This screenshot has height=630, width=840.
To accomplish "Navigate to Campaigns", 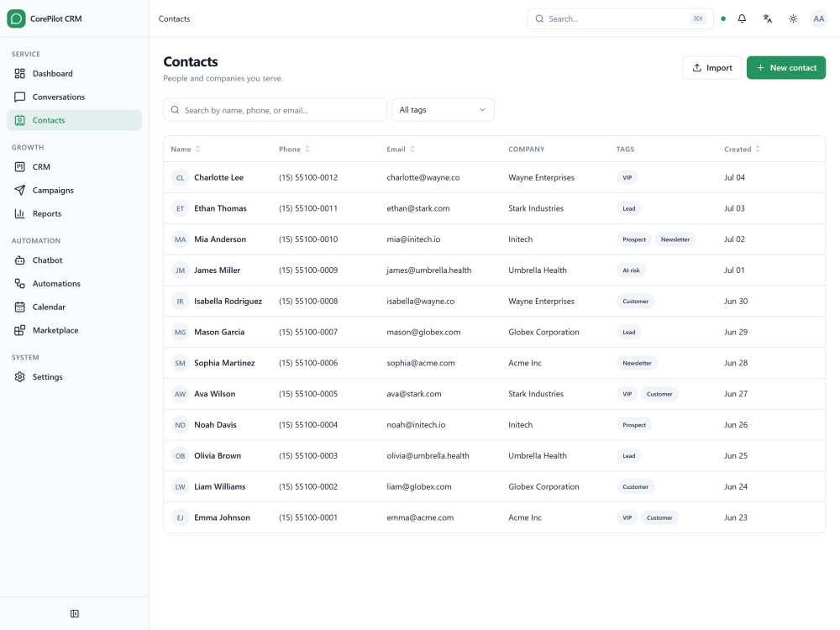I will 75,190.
